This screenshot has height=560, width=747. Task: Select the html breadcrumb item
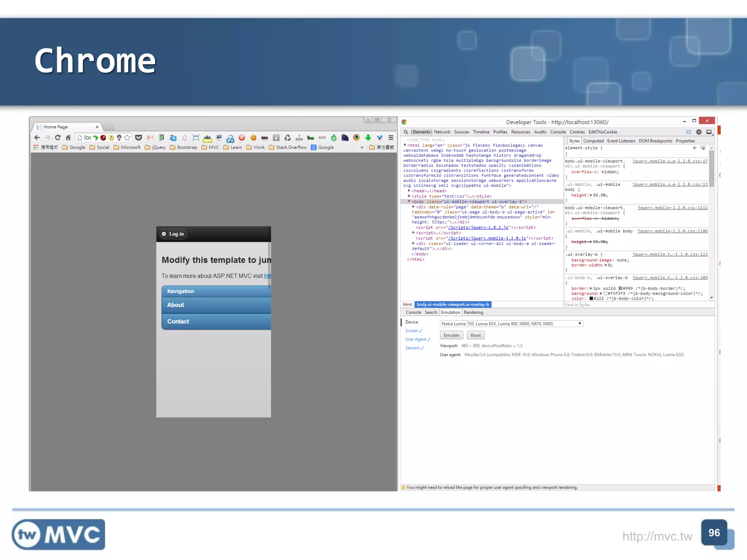tap(407, 304)
